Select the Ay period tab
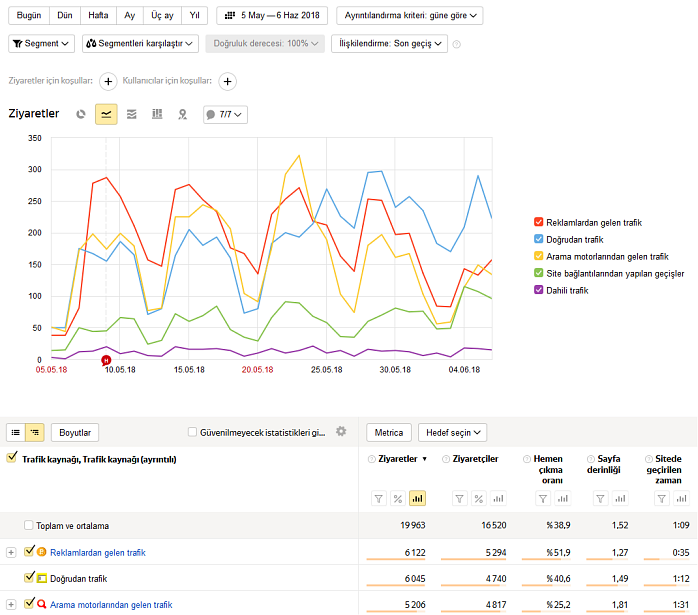This screenshot has width=698, height=615. (x=130, y=16)
